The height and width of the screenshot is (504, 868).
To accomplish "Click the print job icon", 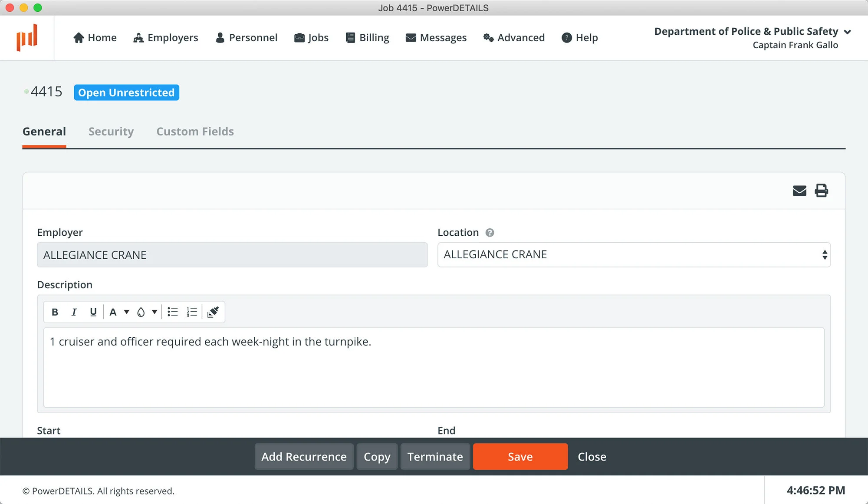I will click(x=821, y=191).
